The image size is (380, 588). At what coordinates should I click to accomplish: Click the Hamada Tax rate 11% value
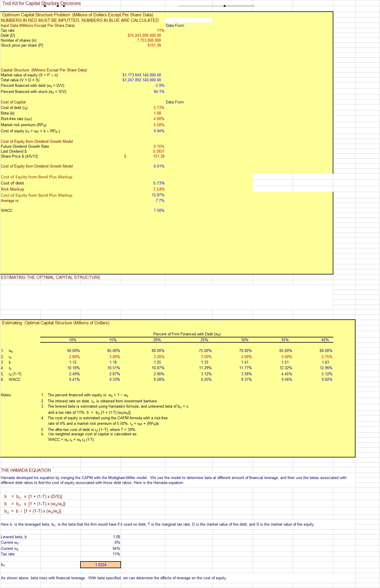click(116, 554)
